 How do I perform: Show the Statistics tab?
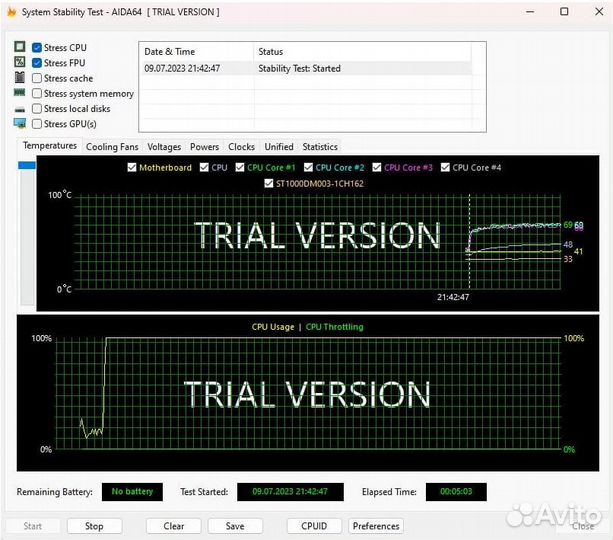coord(320,147)
